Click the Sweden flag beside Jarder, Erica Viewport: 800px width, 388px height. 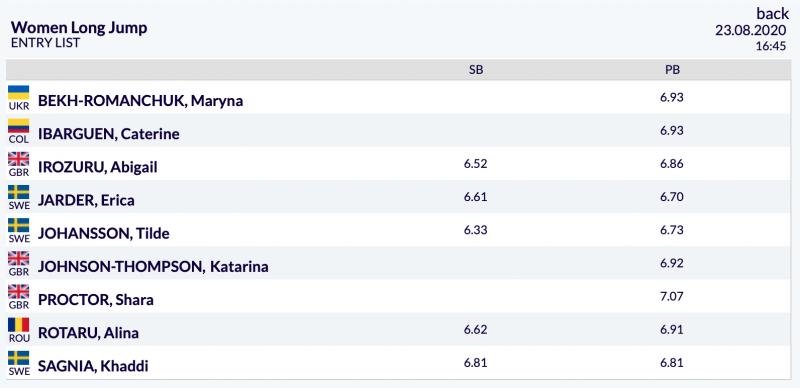[x=19, y=192]
